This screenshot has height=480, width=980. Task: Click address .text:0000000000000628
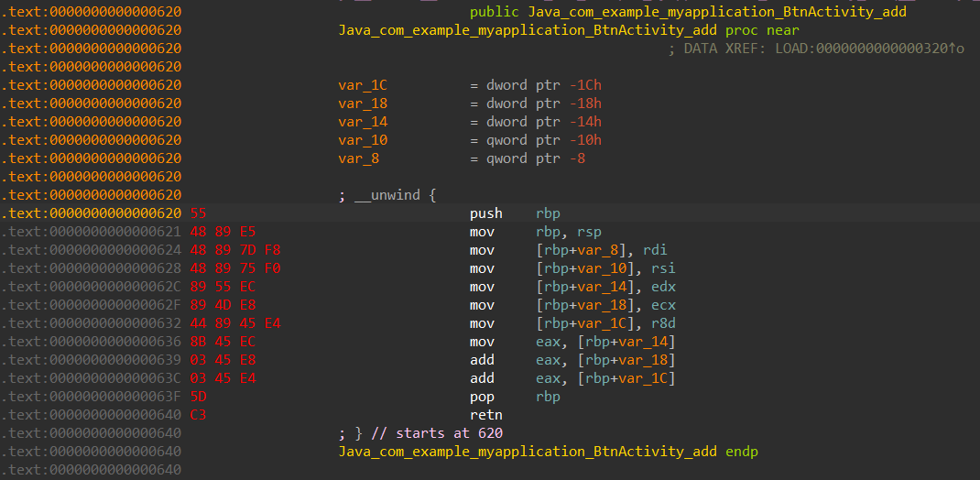[x=92, y=268]
